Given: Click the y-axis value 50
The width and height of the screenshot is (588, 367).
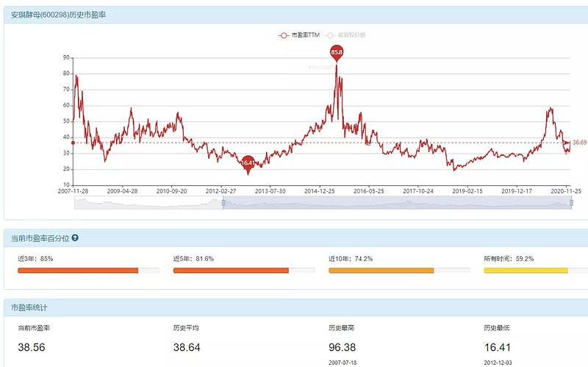Looking at the screenshot, I should pyautogui.click(x=66, y=121).
